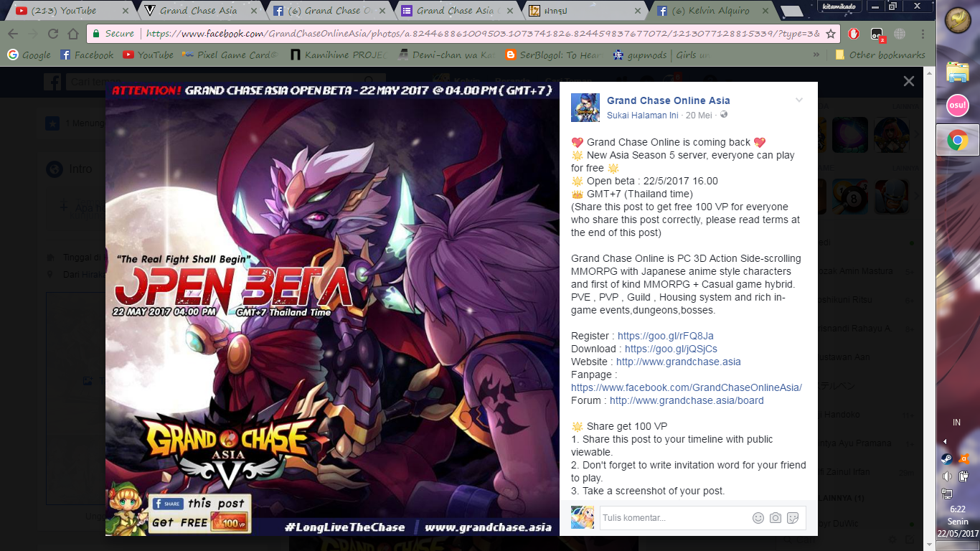Image resolution: width=980 pixels, height=551 pixels.
Task: Open the Grand Chase Online Asia page name link
Action: pyautogui.click(x=669, y=100)
